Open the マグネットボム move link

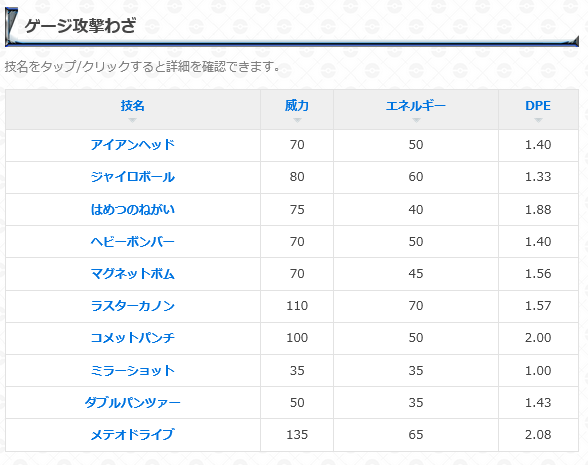132,273
